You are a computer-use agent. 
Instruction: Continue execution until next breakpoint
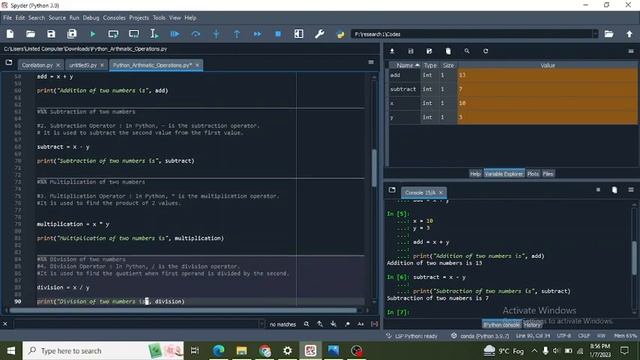point(257,34)
